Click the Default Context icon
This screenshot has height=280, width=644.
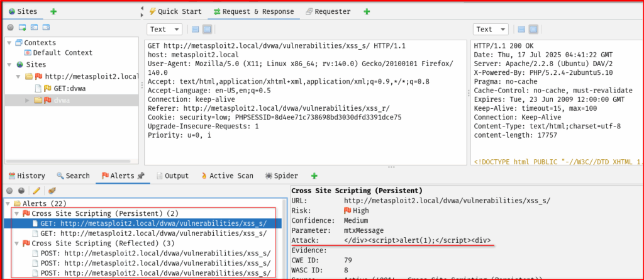28,53
